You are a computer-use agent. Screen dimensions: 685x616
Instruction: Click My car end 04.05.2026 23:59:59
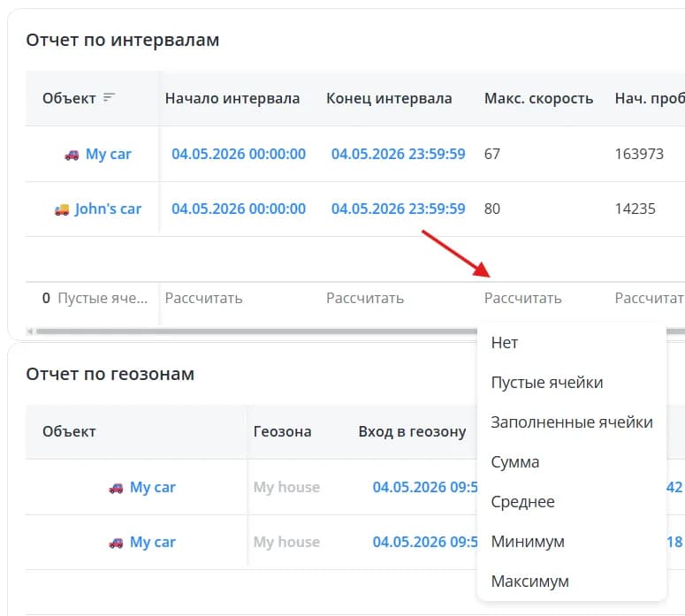(x=399, y=154)
